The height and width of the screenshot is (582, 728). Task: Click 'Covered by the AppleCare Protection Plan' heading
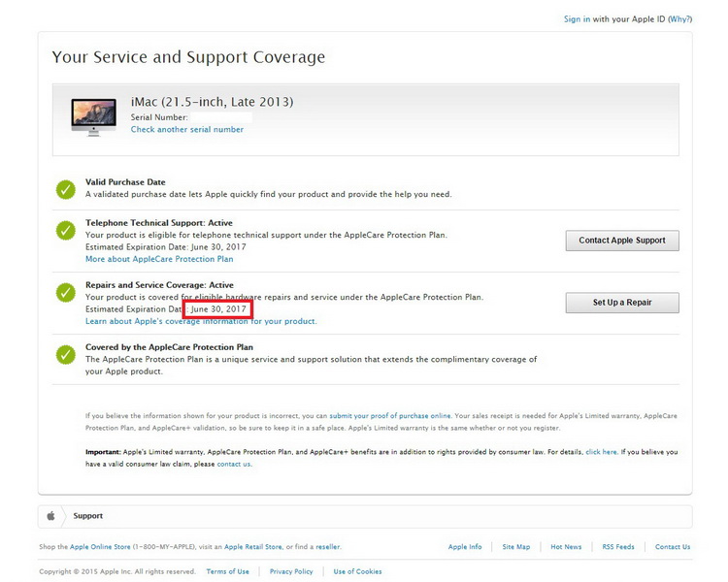point(169,347)
